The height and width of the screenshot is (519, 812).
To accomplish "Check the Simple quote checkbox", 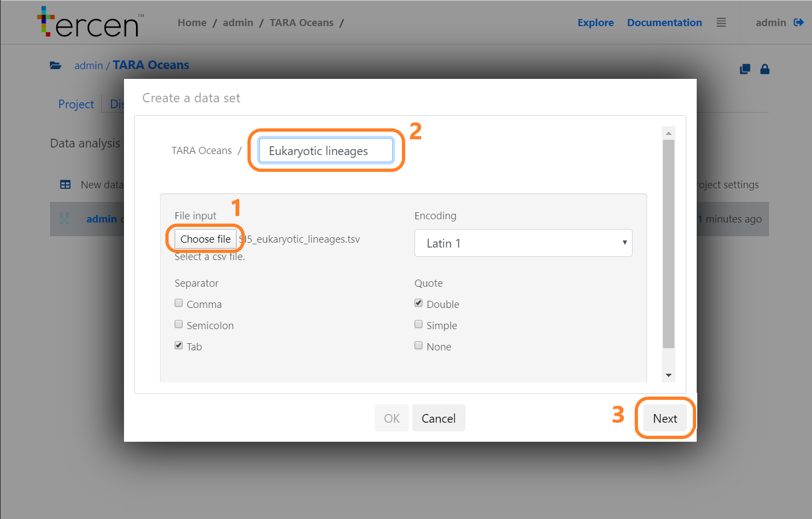I will tap(418, 324).
